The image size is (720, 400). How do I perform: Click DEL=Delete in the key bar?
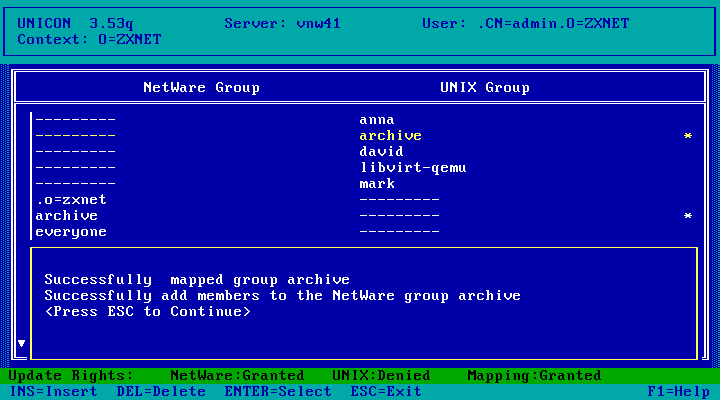coord(161,392)
